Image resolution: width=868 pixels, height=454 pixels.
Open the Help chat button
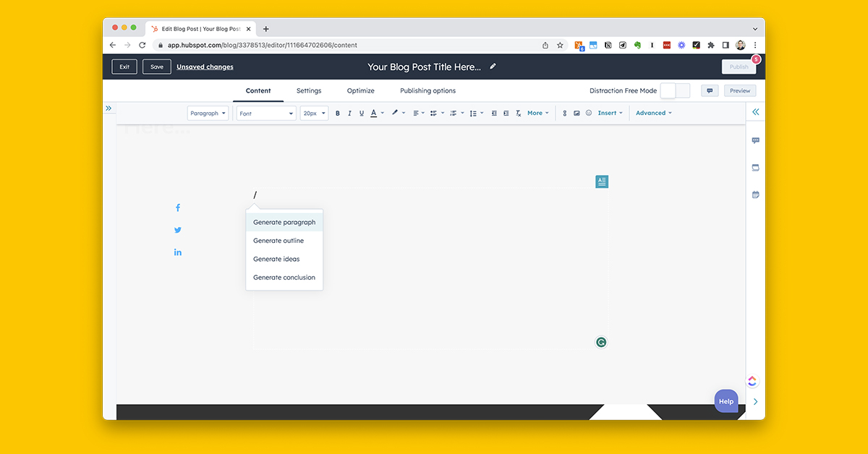[726, 401]
